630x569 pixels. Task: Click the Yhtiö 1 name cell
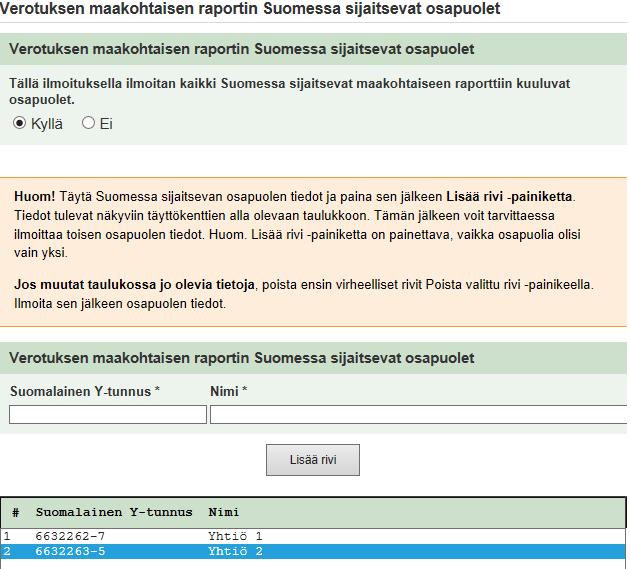click(235, 536)
